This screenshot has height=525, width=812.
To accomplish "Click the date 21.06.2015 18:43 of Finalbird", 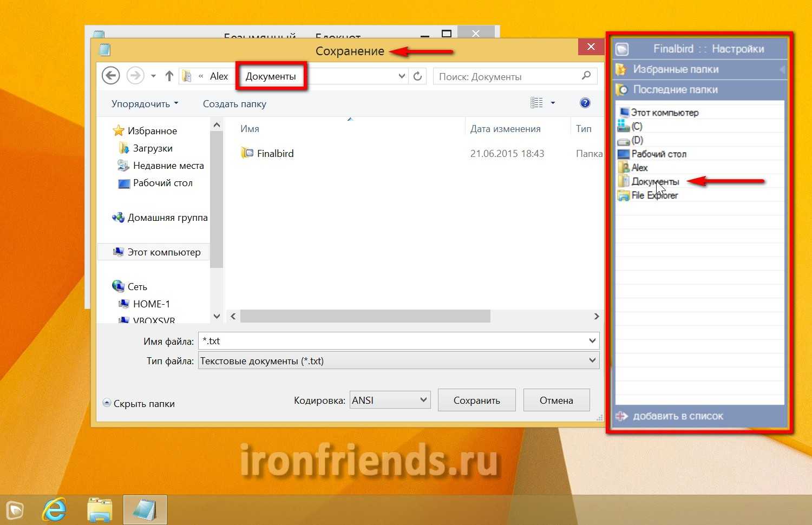I will pyautogui.click(x=507, y=154).
